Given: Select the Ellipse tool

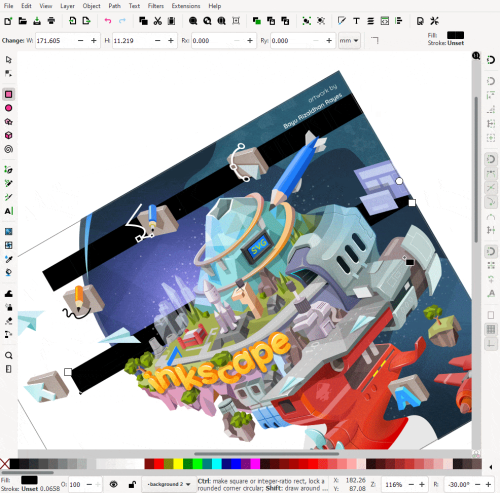Looking at the screenshot, I should (9, 108).
